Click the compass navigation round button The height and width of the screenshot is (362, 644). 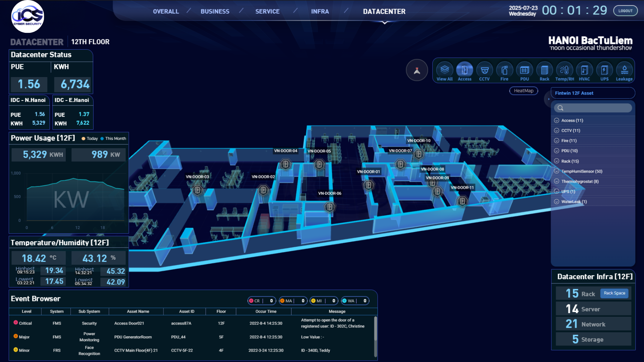(x=417, y=70)
